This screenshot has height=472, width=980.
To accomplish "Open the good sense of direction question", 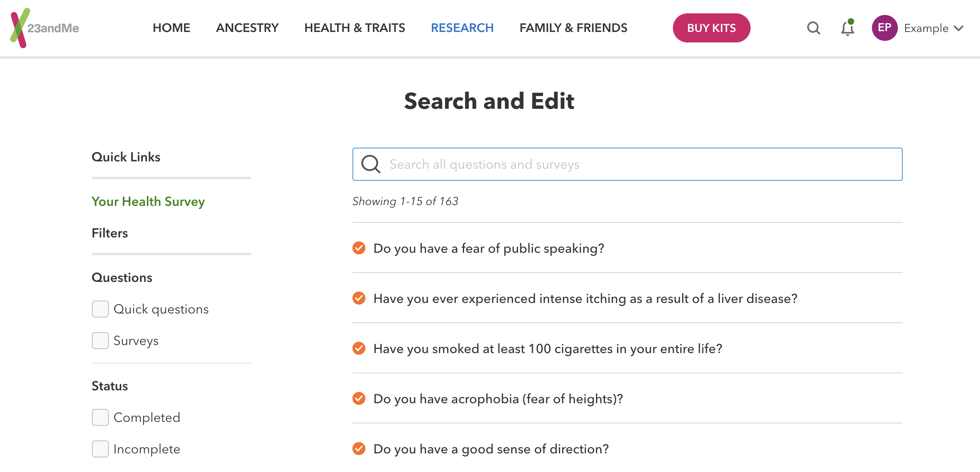I will click(x=491, y=449).
